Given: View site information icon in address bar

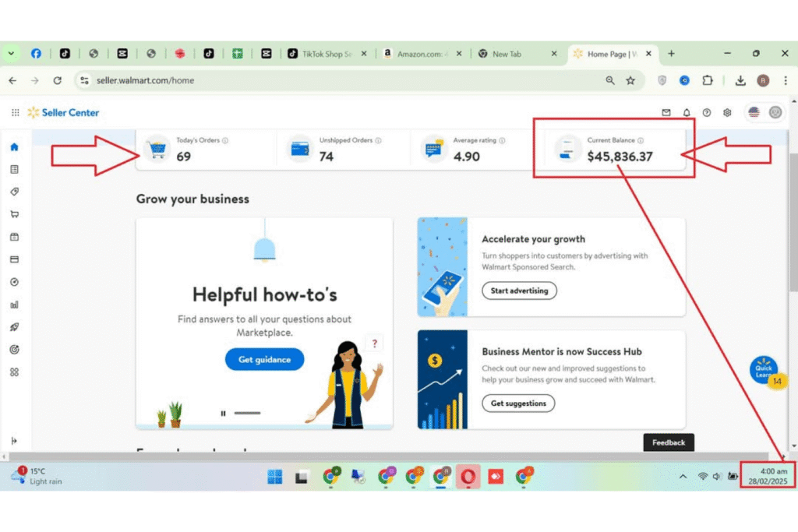Looking at the screenshot, I should 84,80.
